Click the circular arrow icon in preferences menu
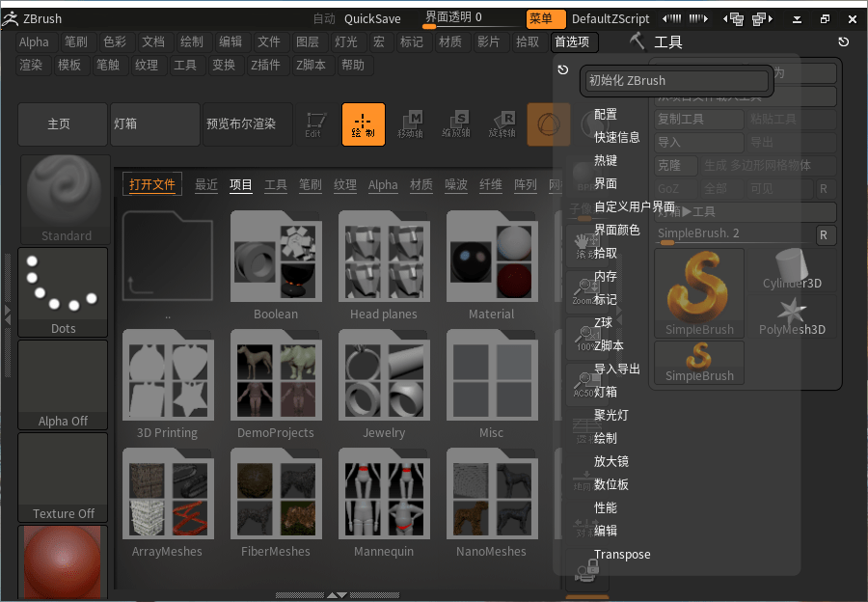Viewport: 868px width, 602px height. 563,69
